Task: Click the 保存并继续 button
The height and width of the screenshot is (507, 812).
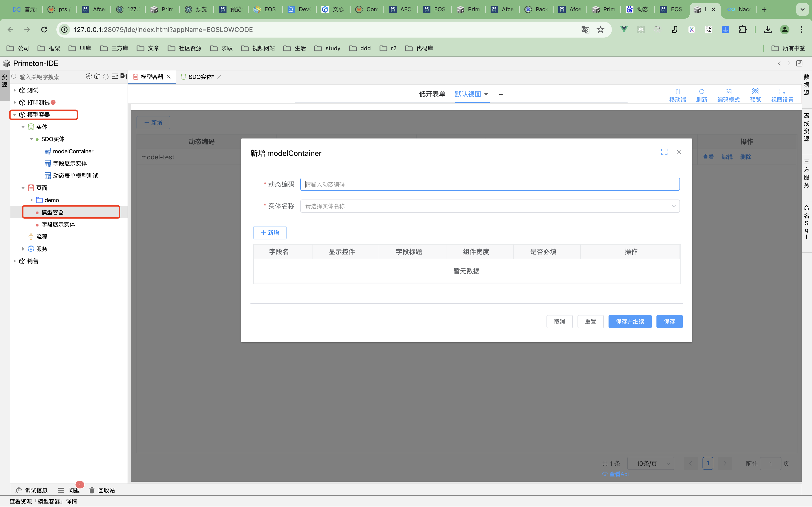Action: point(629,321)
